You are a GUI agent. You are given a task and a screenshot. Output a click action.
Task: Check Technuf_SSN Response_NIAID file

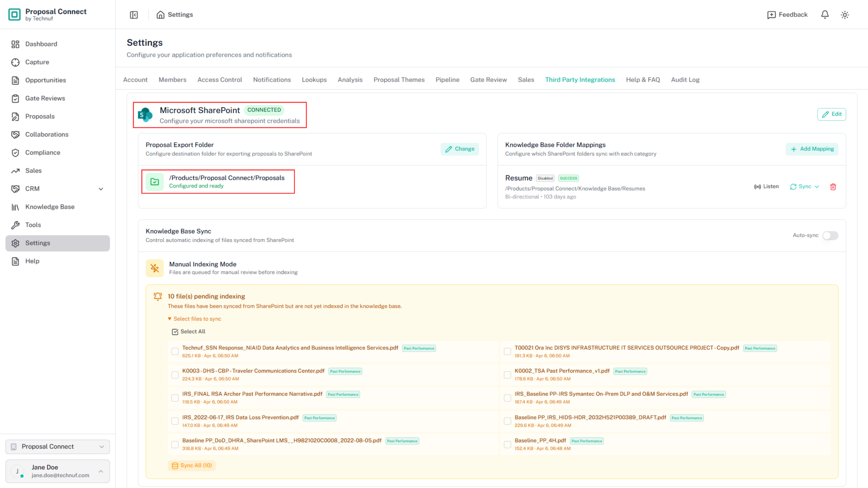(x=175, y=352)
